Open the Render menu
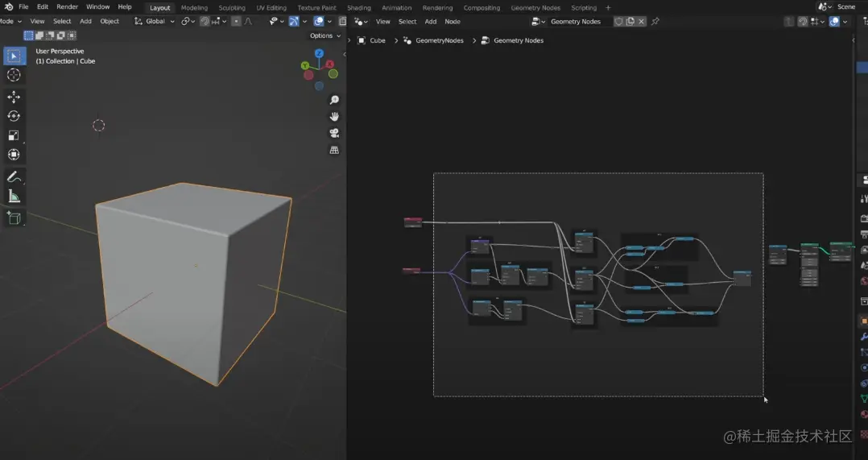Screen dimensions: 868x460 68,6
